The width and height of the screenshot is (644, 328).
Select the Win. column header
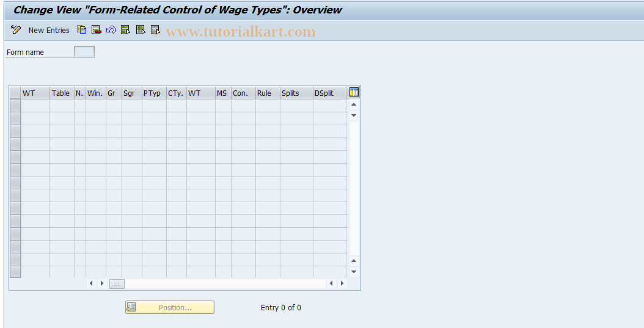96,93
